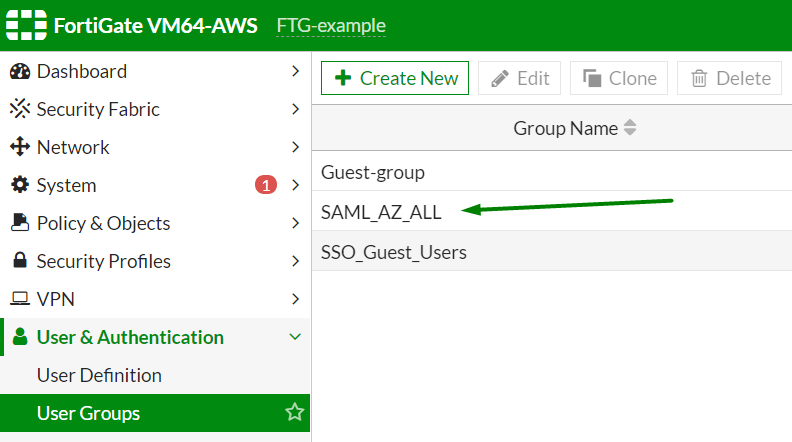The height and width of the screenshot is (442, 792).
Task: Click the FTG-example hostname
Action: (x=331, y=26)
